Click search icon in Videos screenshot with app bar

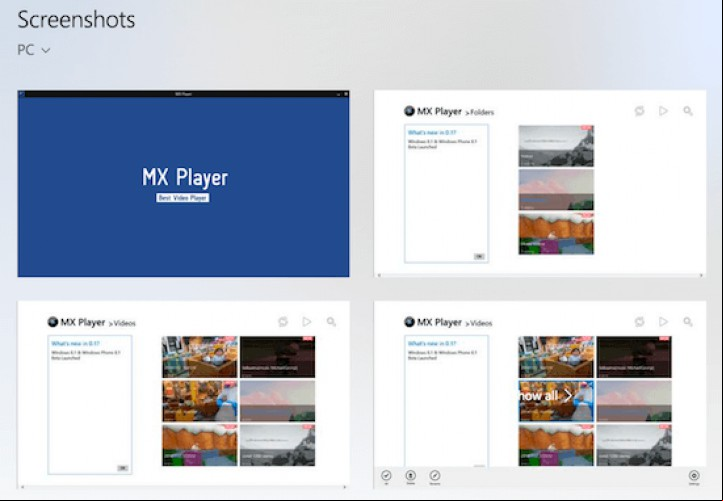click(x=687, y=322)
